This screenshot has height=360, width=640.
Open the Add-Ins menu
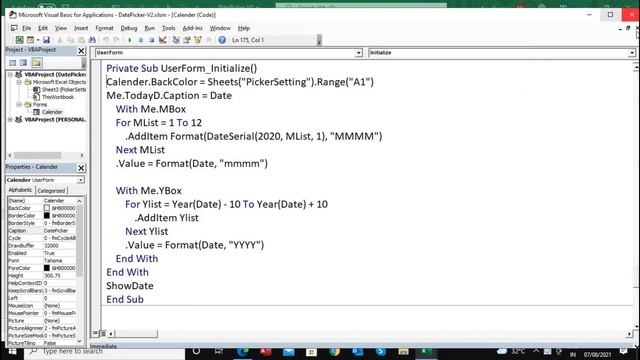(x=192, y=28)
